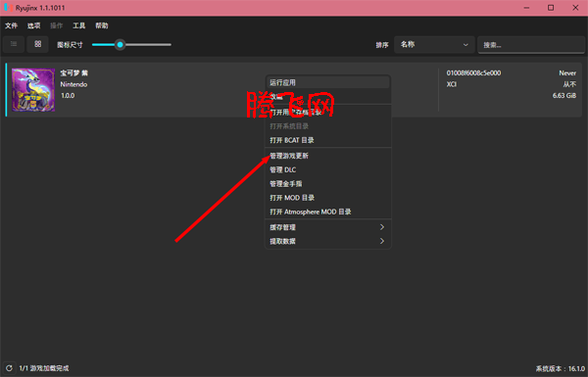Viewport: 588px width, 377px height.
Task: Open the 工具 menu
Action: click(79, 25)
